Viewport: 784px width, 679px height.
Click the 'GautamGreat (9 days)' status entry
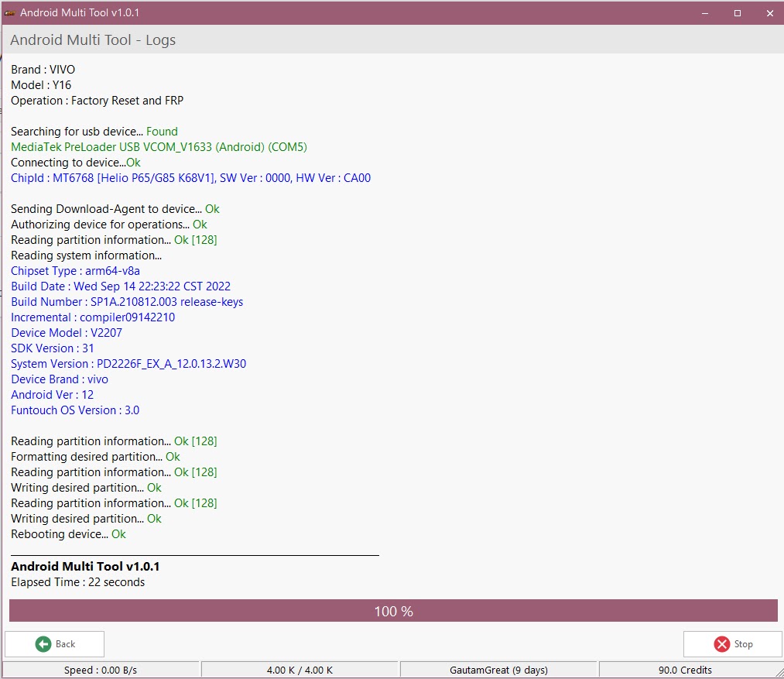pos(498,670)
